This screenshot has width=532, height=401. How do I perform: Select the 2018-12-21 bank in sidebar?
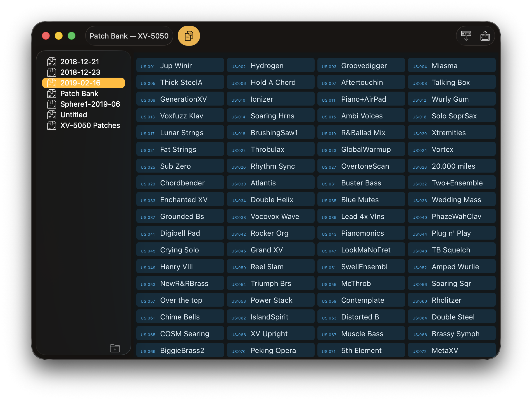pyautogui.click(x=84, y=62)
